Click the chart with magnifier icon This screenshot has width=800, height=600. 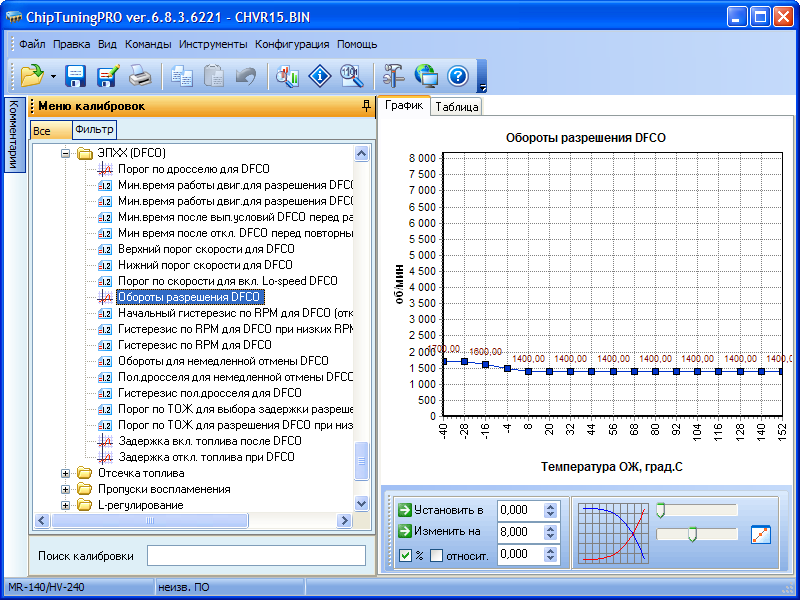(x=288, y=76)
